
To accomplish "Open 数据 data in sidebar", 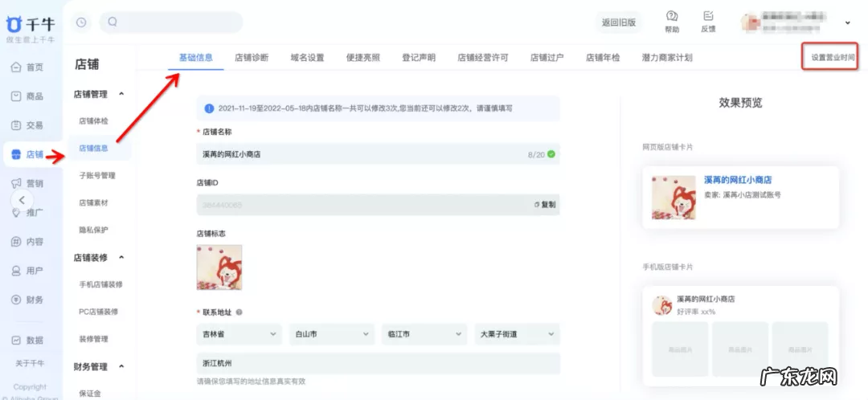I will (x=27, y=340).
